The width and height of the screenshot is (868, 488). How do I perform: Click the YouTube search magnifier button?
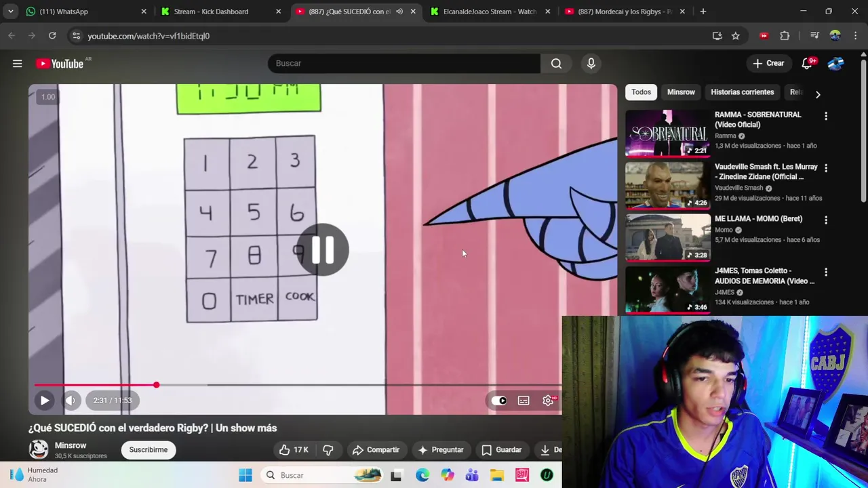[556, 63]
